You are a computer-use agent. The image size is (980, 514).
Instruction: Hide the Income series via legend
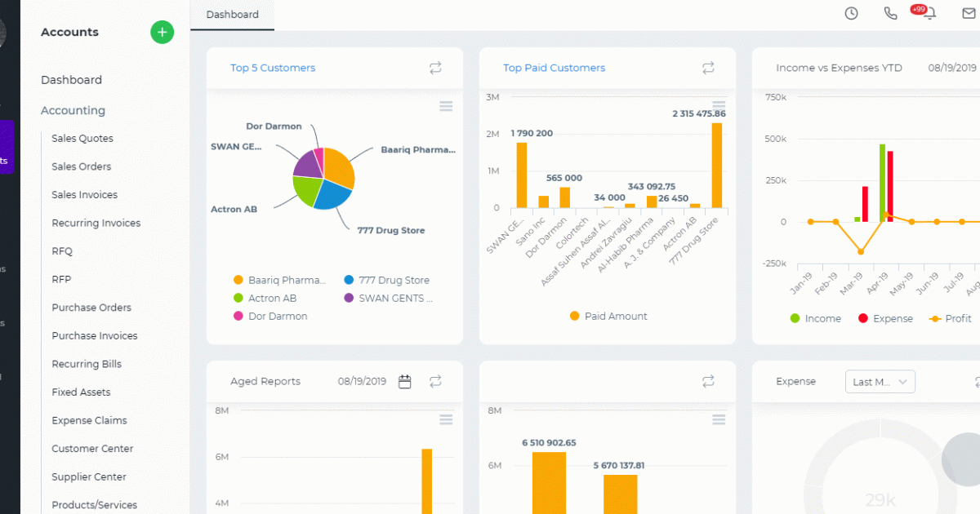coord(815,318)
